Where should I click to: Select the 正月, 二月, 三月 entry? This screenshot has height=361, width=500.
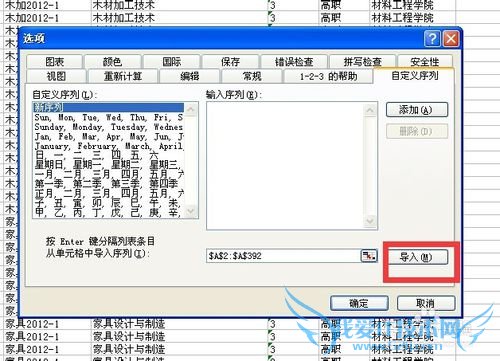[108, 193]
